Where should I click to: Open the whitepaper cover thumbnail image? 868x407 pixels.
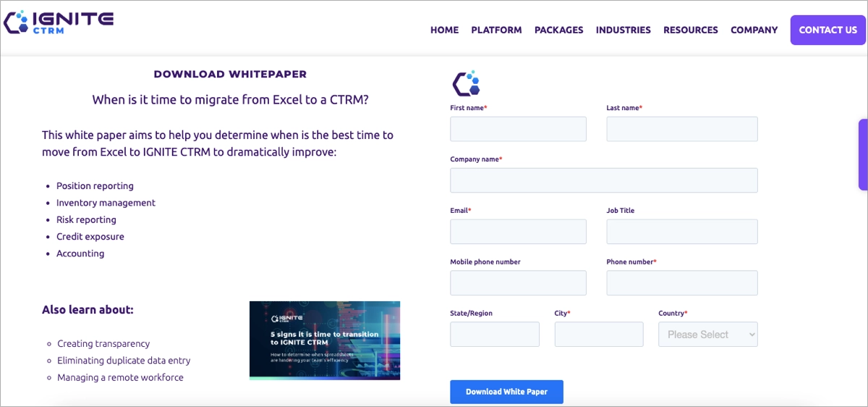click(x=324, y=340)
